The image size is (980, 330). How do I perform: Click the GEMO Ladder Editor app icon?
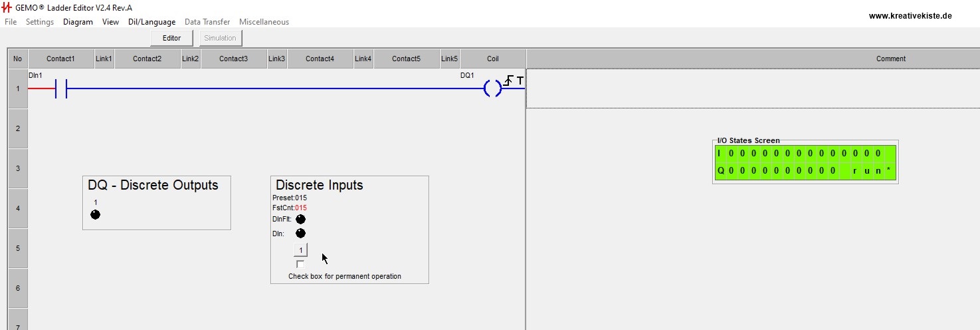[x=7, y=7]
